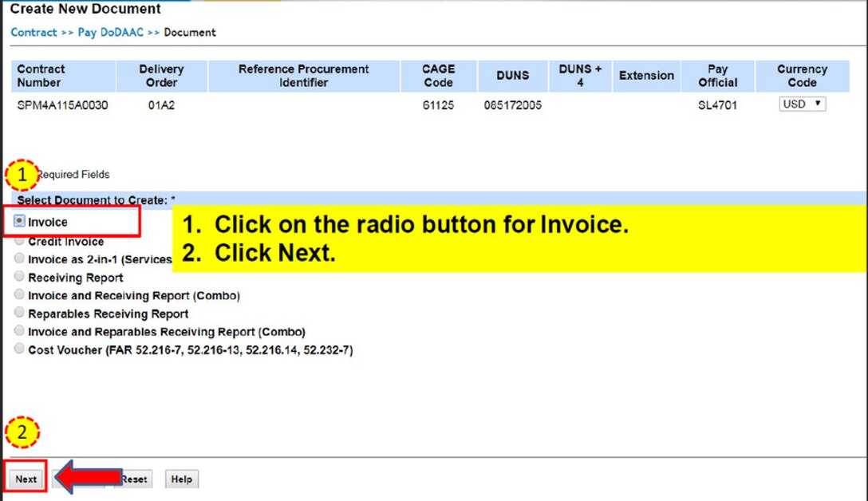The width and height of the screenshot is (868, 501).
Task: Reset the document selection form
Action: [133, 479]
